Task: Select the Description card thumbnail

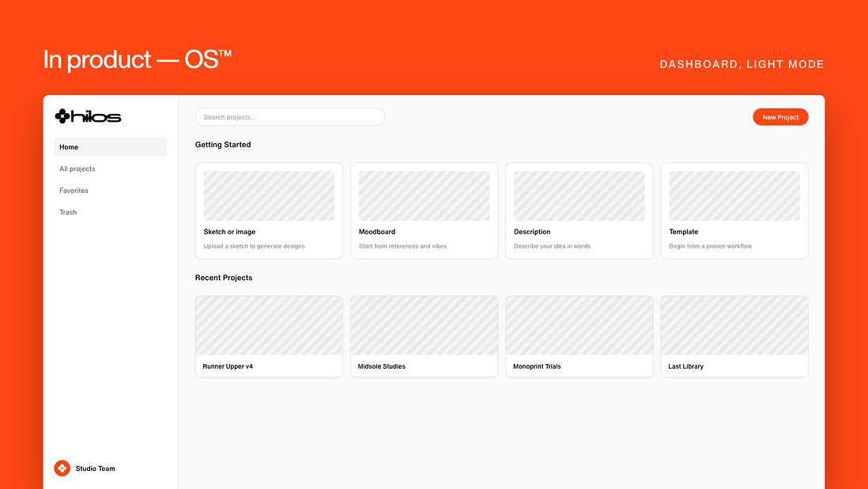Action: (x=579, y=196)
